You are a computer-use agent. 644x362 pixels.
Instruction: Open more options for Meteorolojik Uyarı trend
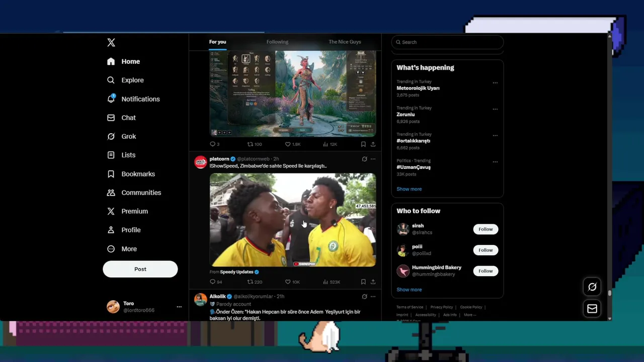(x=495, y=82)
